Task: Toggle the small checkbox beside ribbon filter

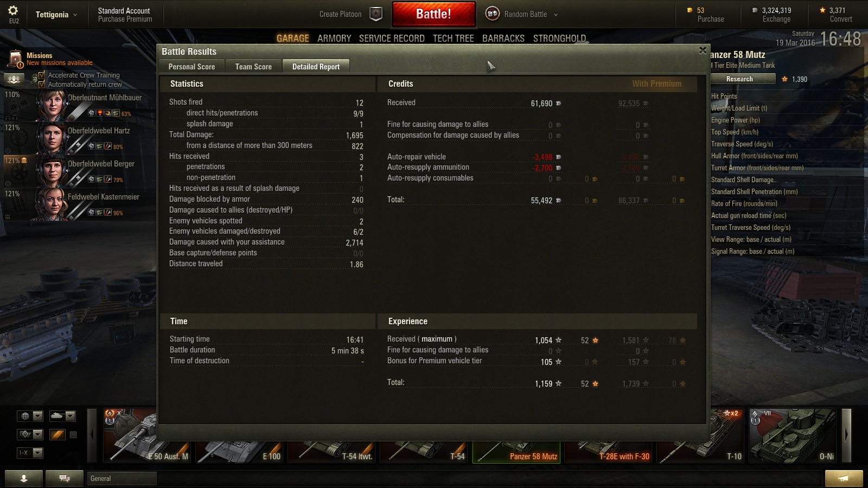Action: tap(73, 434)
